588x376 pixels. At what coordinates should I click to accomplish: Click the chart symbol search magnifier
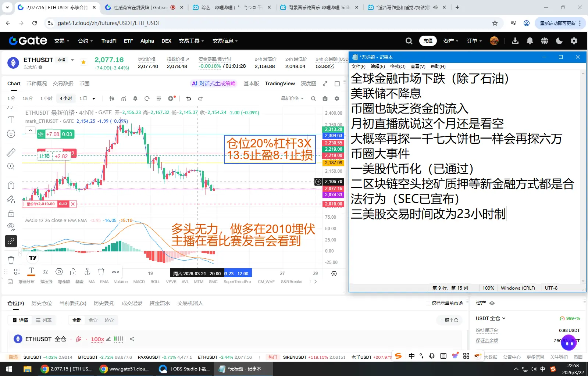click(x=313, y=99)
